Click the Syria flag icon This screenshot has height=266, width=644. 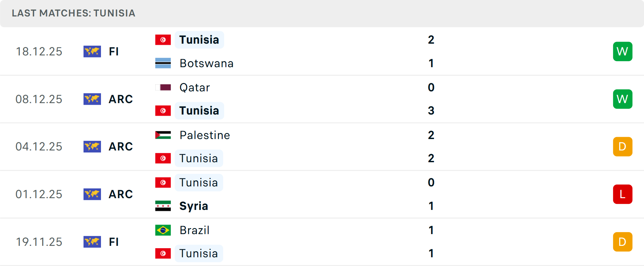pos(163,206)
